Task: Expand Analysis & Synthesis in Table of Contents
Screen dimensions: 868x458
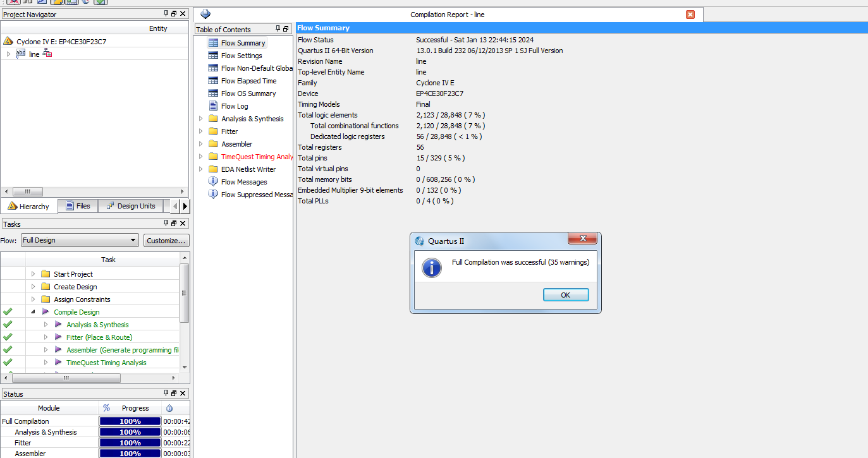Action: 201,119
